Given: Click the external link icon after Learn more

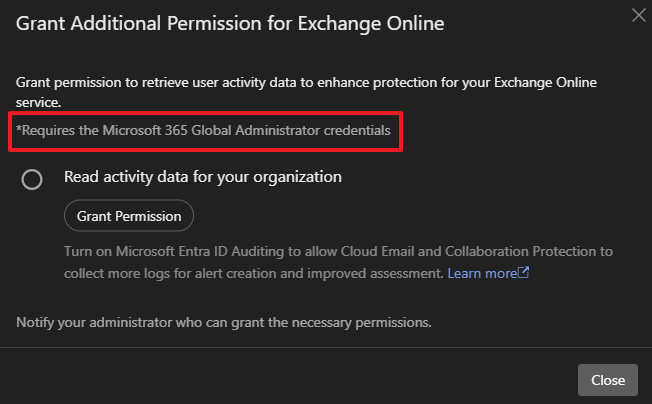Looking at the screenshot, I should coord(523,272).
